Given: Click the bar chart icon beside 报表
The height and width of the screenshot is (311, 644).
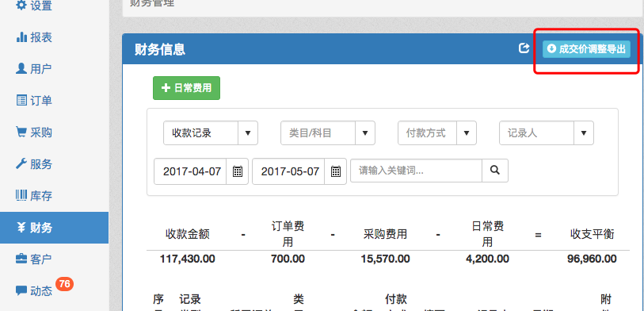Looking at the screenshot, I should [x=21, y=37].
